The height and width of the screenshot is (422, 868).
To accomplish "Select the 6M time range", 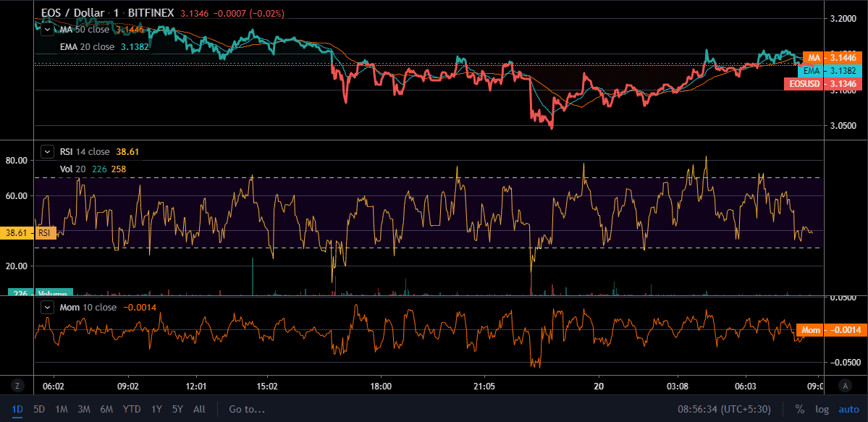I will coord(106,410).
